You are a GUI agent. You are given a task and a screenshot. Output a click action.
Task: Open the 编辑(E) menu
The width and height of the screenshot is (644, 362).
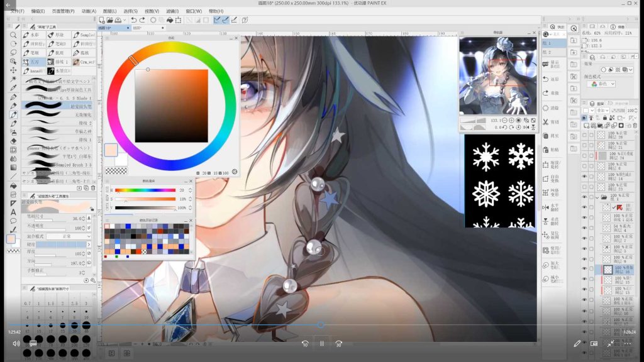tap(38, 11)
